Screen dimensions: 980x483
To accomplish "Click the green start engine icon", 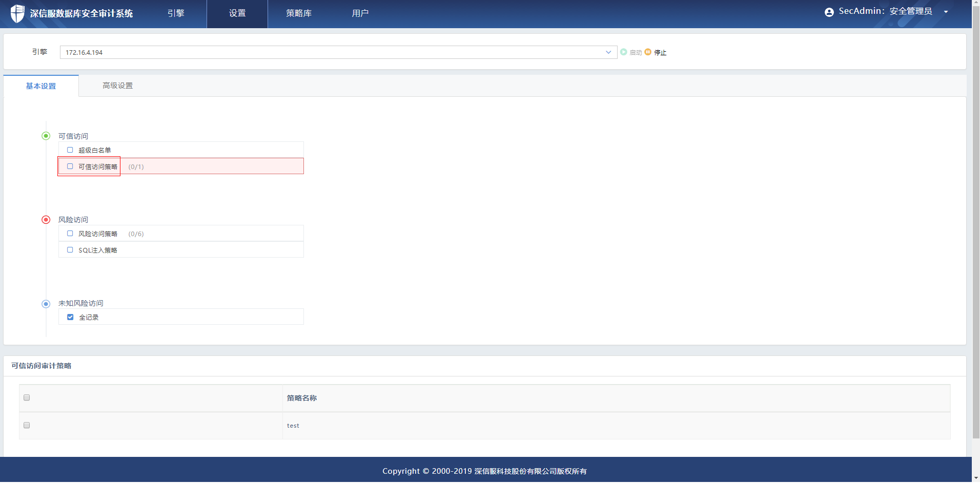I will (623, 52).
